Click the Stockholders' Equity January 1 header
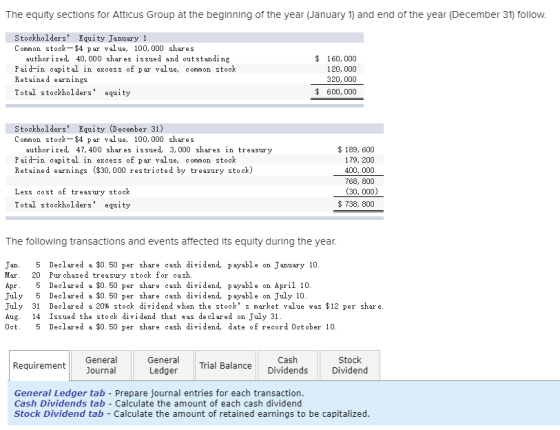Image resolution: width=560 pixels, height=430 pixels. (x=81, y=38)
